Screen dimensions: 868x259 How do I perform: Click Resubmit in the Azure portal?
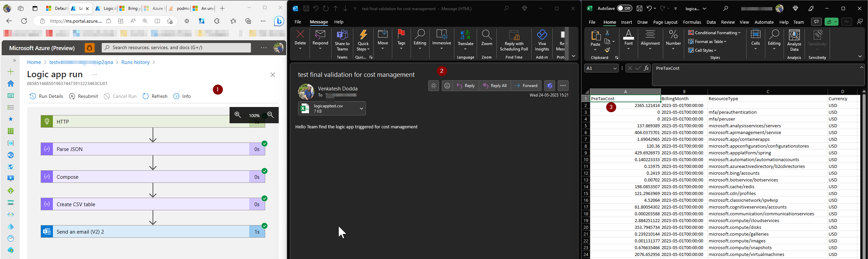pos(84,96)
